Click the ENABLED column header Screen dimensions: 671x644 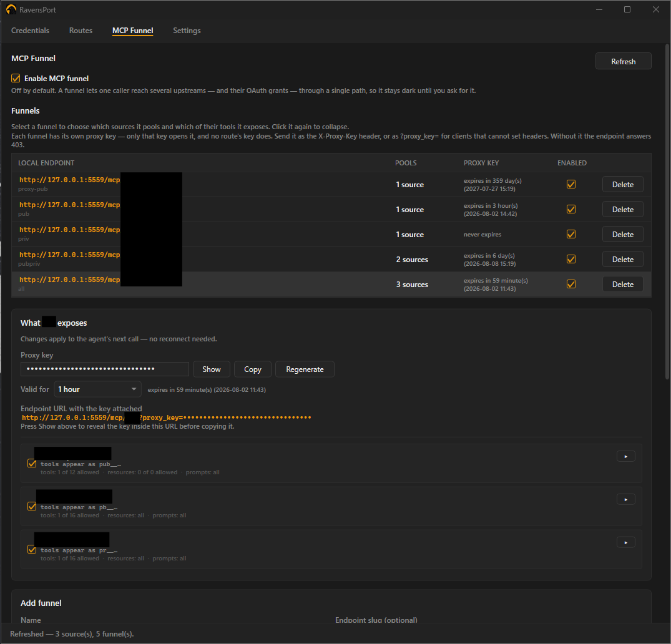click(572, 163)
